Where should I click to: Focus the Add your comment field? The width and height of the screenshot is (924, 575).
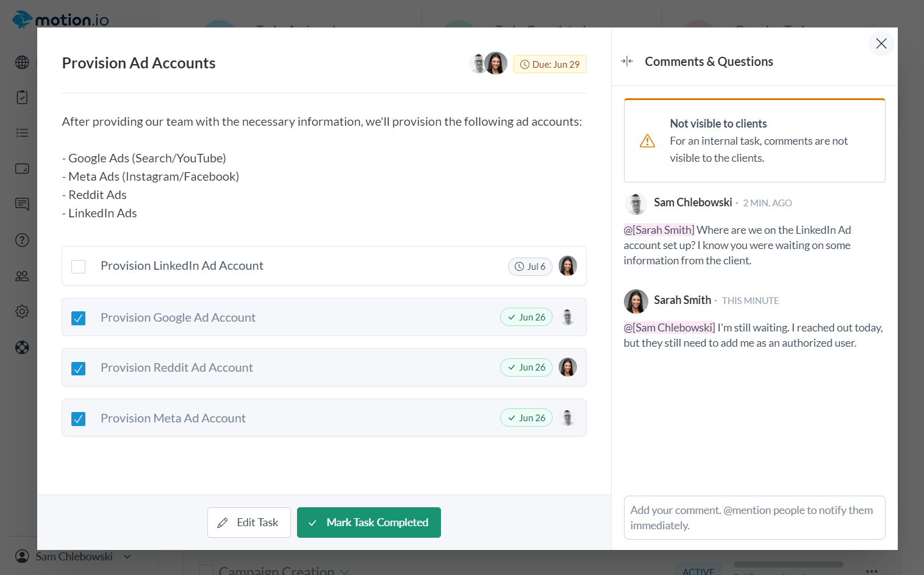[754, 518]
